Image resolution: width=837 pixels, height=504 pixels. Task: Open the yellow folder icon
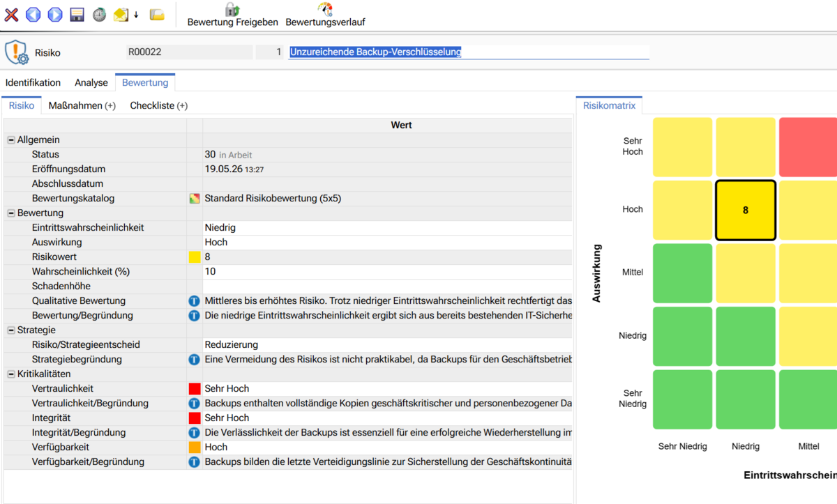pos(157,15)
